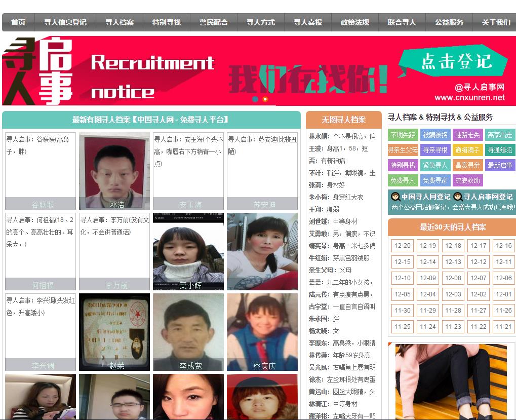Viewport: 516px width, 420px height.
Task: Click the 寻人启事网登记 link
Action: point(483,197)
